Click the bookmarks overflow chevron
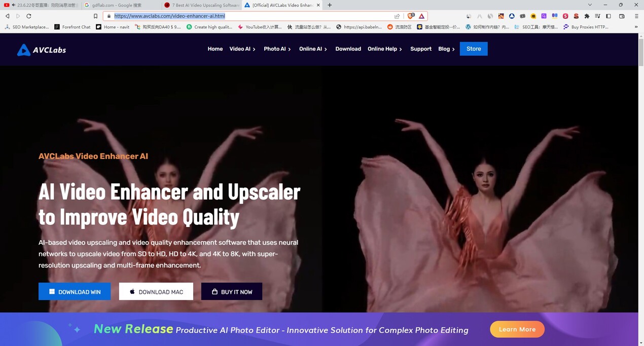 [636, 27]
